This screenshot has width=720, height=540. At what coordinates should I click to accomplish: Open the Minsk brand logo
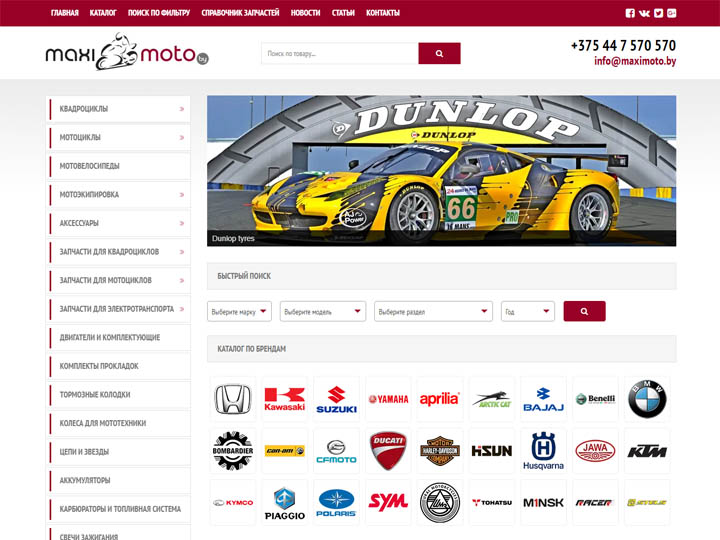pos(543,503)
